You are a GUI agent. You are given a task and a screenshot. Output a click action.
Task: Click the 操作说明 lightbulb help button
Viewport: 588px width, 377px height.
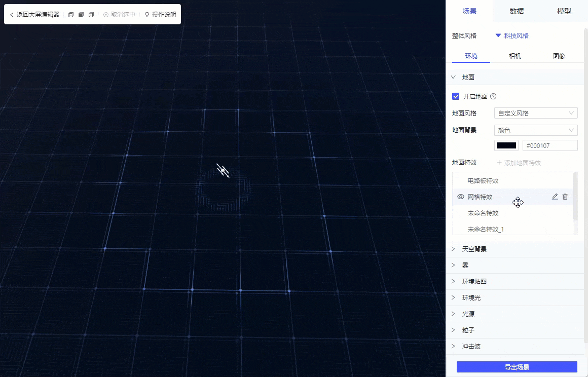point(160,15)
